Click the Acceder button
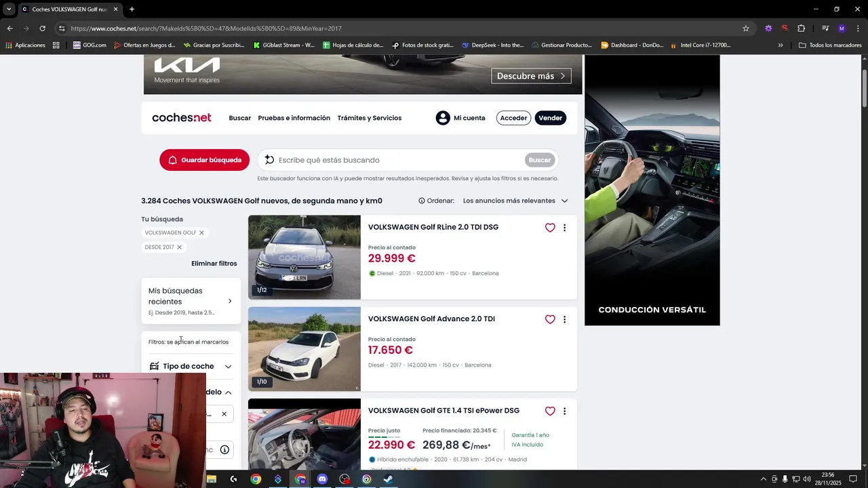This screenshot has height=488, width=868. pos(513,118)
